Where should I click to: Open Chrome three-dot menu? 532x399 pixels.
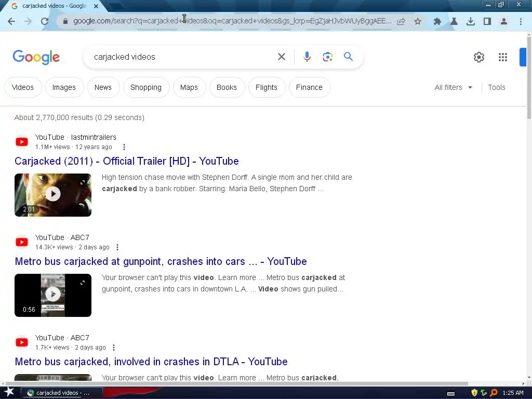coord(521,21)
